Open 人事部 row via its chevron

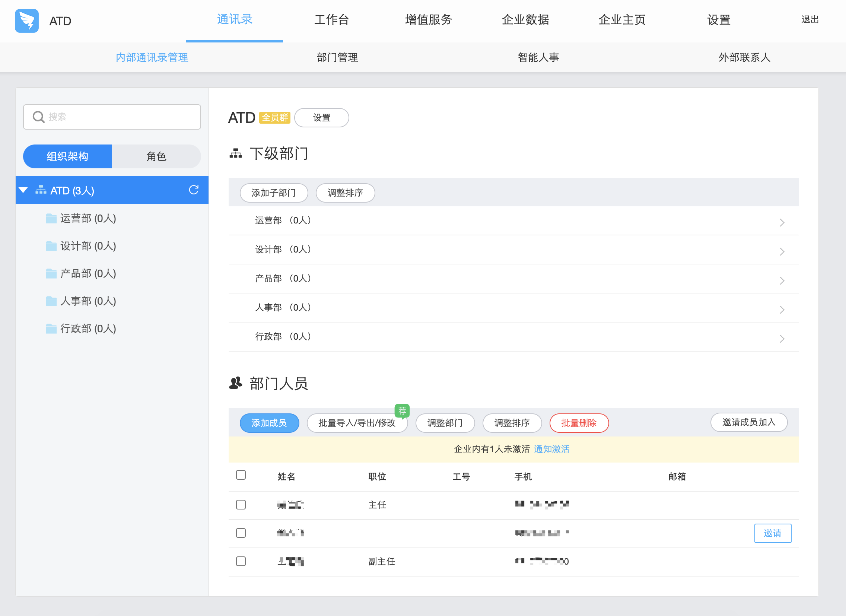[x=782, y=310]
